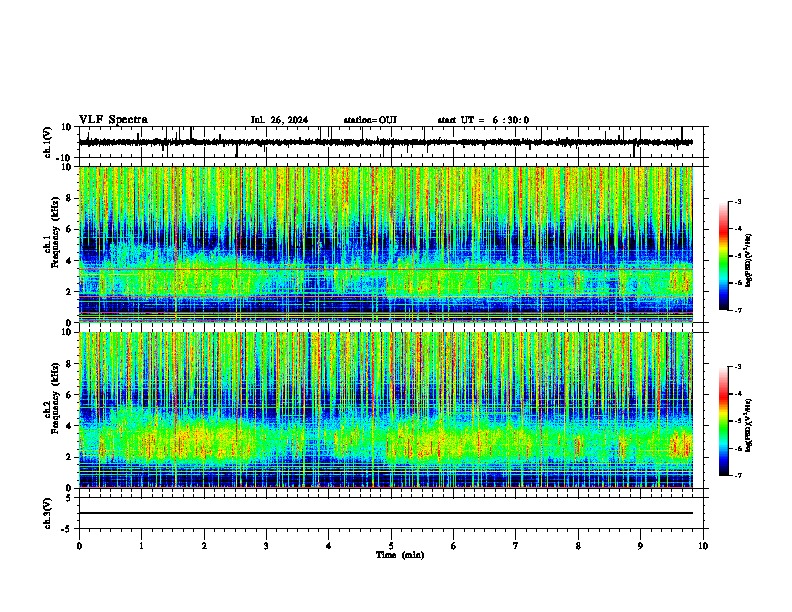Select the date label "Jul. 26, 2024"
Image resolution: width=792 pixels, height=612 pixels.
[279, 120]
